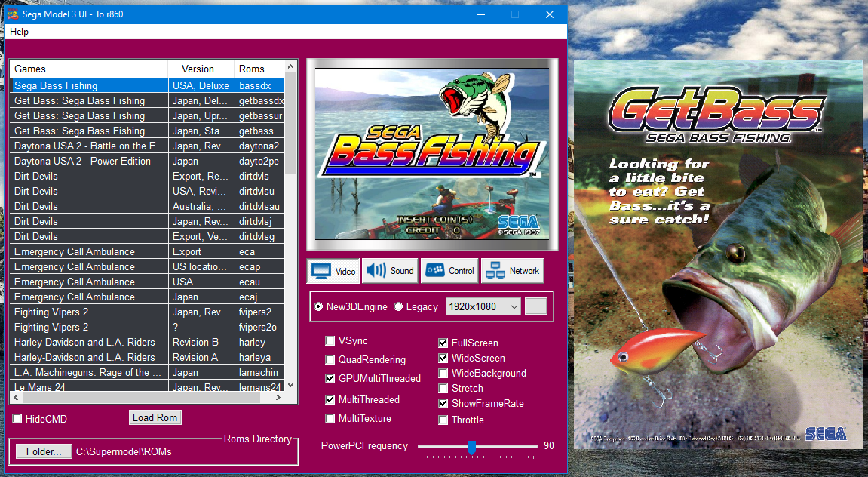This screenshot has width=868, height=477.
Task: Select the L.A. Machineguns Japan row
Action: [x=147, y=372]
